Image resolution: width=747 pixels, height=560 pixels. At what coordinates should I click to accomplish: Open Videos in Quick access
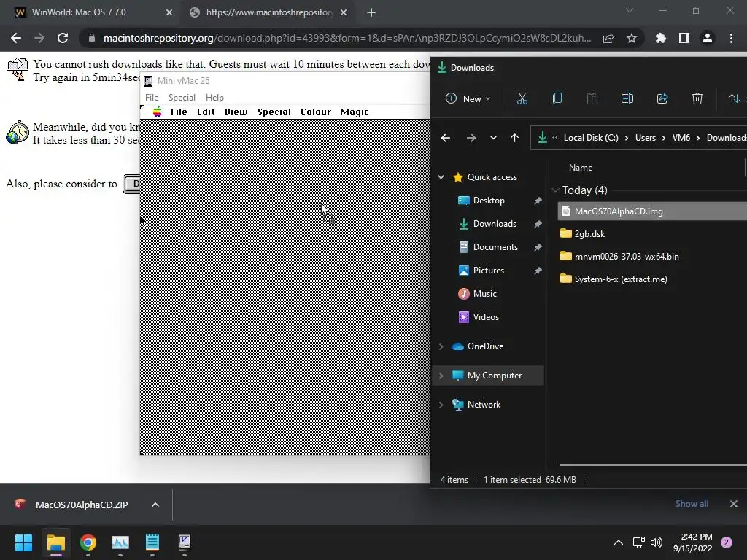click(x=485, y=317)
